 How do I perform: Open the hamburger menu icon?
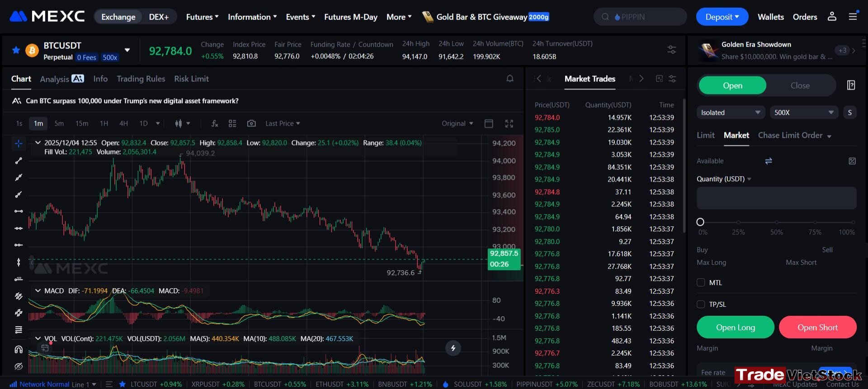click(853, 17)
